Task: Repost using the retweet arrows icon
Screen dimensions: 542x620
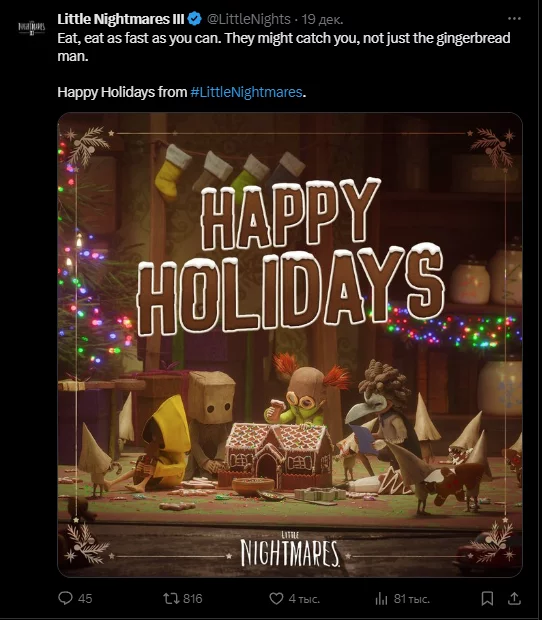Action: (171, 598)
